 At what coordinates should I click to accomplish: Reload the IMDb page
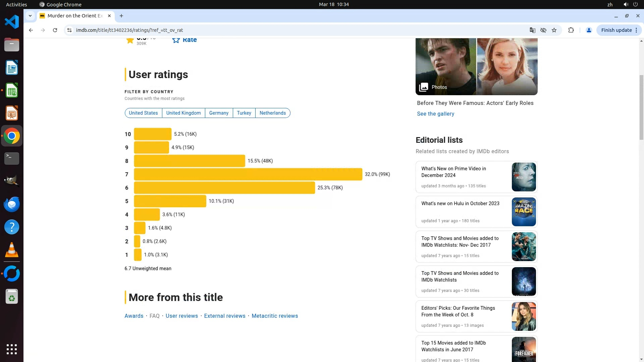55,30
